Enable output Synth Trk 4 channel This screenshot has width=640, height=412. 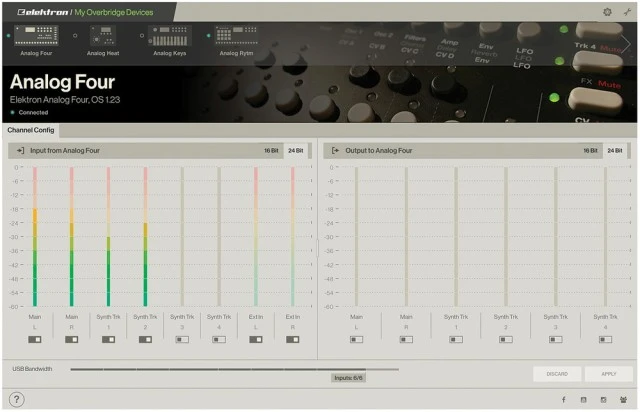pyautogui.click(x=605, y=339)
